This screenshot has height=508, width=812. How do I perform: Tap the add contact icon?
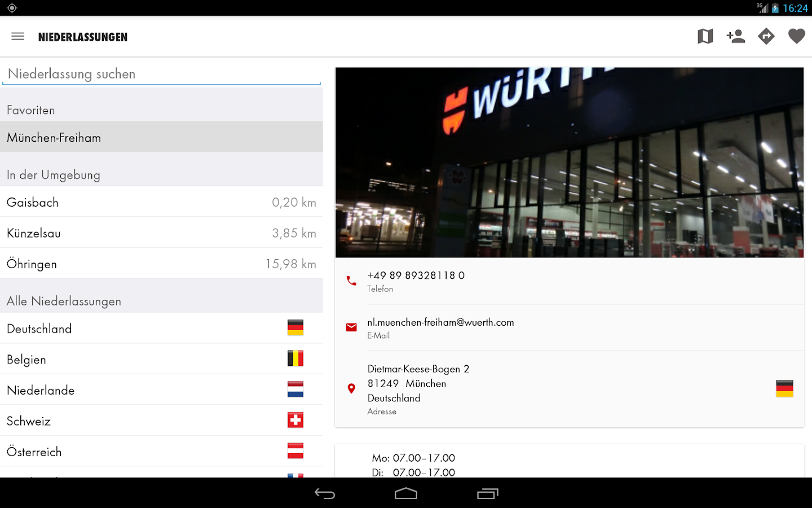(x=736, y=37)
